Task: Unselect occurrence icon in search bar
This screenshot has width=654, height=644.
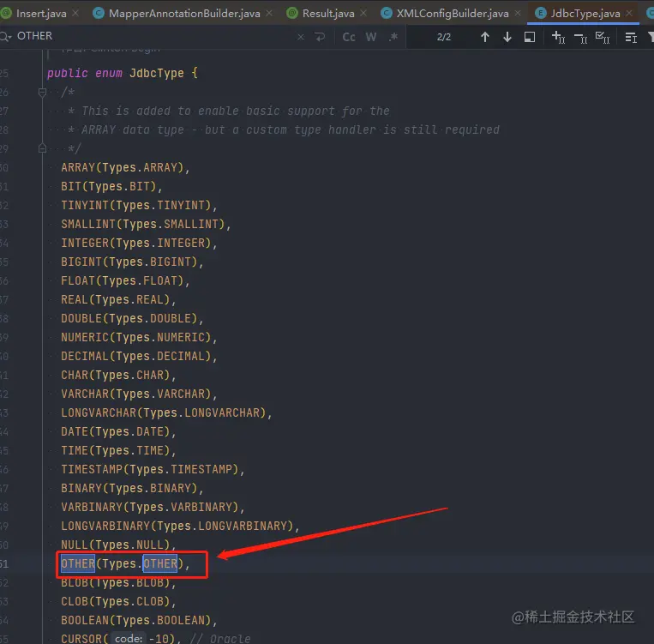Action: 580,38
